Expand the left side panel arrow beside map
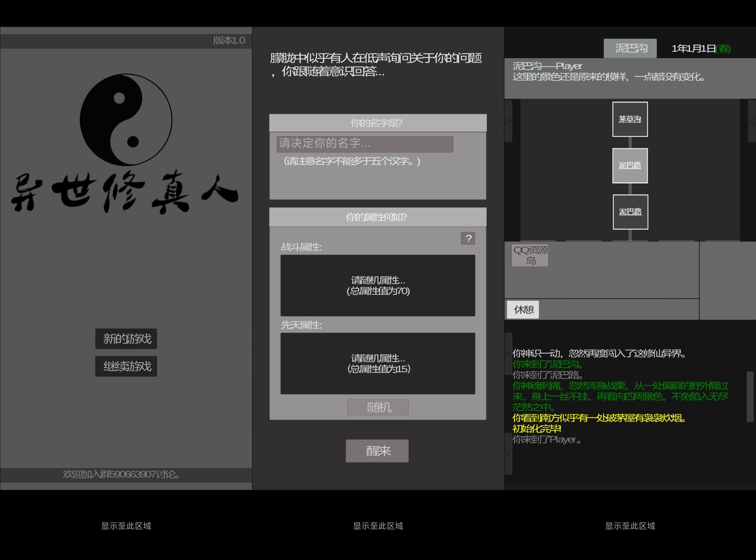Screen dimensions: 756x560 pyautogui.click(x=508, y=121)
